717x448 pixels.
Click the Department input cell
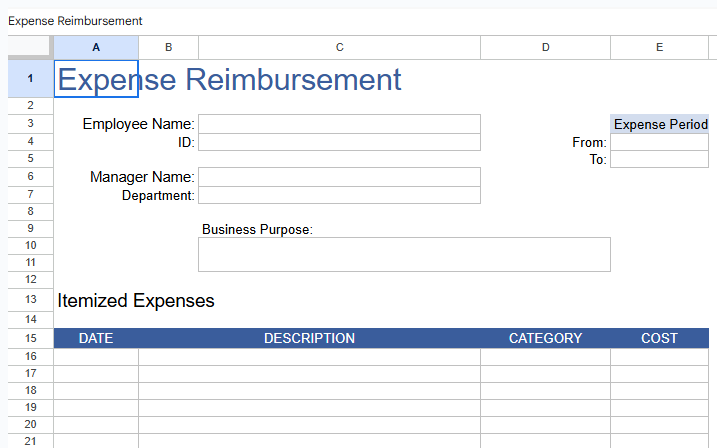click(339, 195)
